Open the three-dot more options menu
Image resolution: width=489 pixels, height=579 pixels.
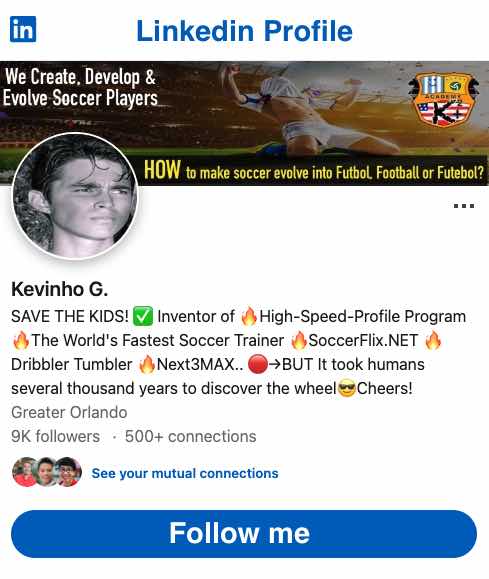tap(464, 206)
